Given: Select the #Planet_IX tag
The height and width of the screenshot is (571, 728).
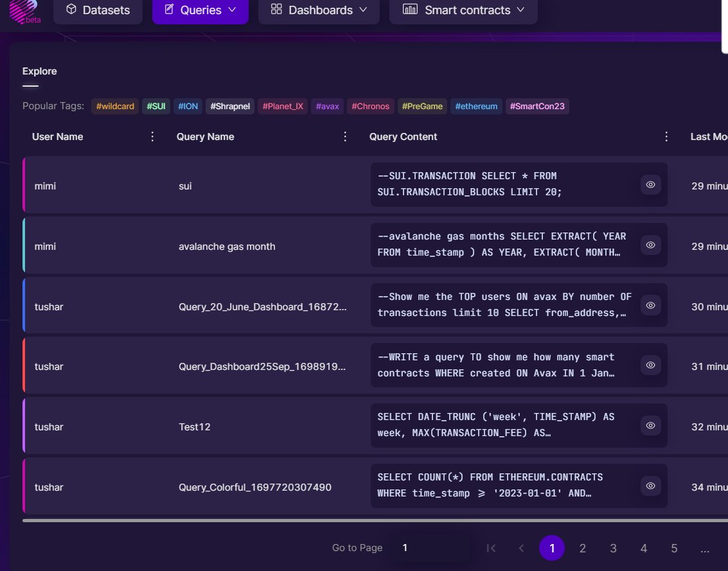Looking at the screenshot, I should pyautogui.click(x=283, y=107).
